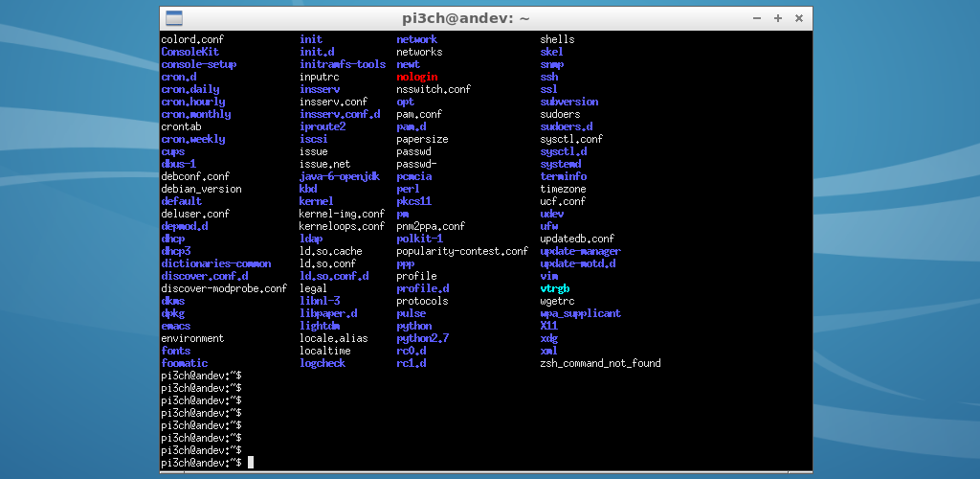Click the colord.conf file name
Screen dimensions: 980x479
tap(192, 39)
